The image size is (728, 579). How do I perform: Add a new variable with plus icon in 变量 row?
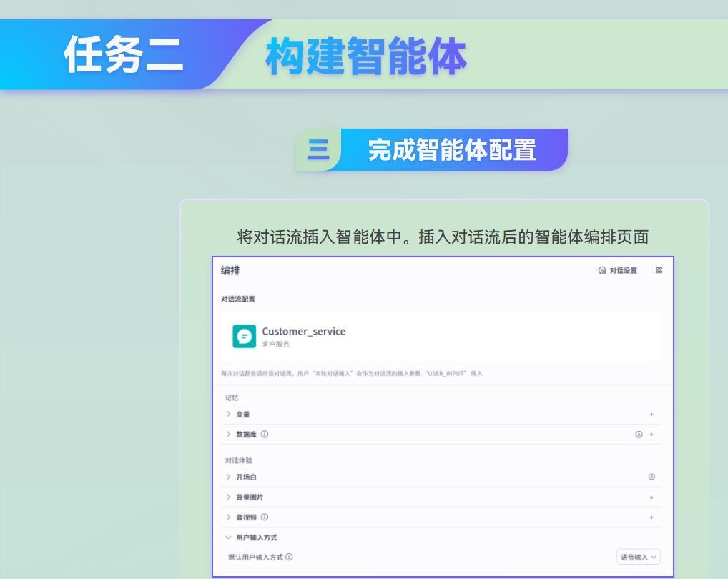click(651, 415)
